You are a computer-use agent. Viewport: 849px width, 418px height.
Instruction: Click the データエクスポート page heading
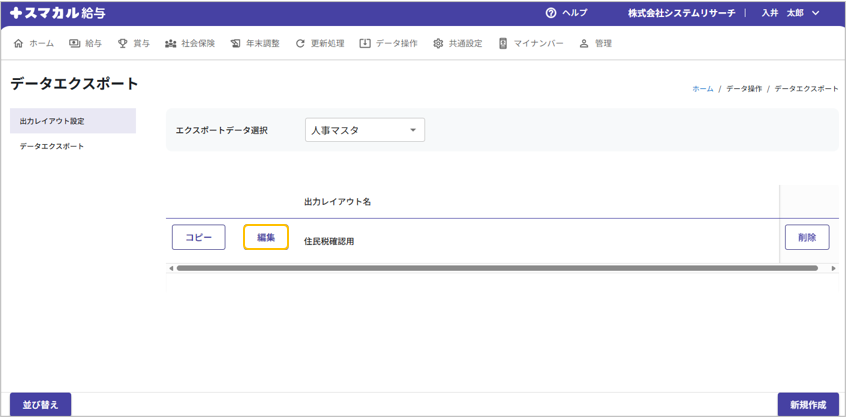[x=75, y=83]
